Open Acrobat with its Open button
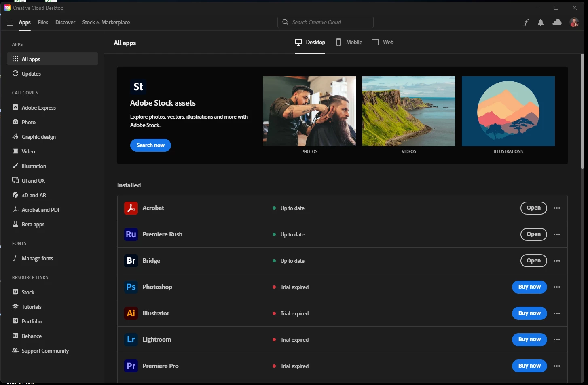588x385 pixels. tap(533, 208)
